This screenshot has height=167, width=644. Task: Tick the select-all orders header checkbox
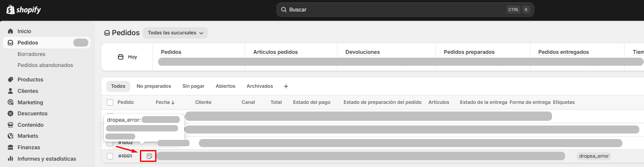tap(110, 102)
